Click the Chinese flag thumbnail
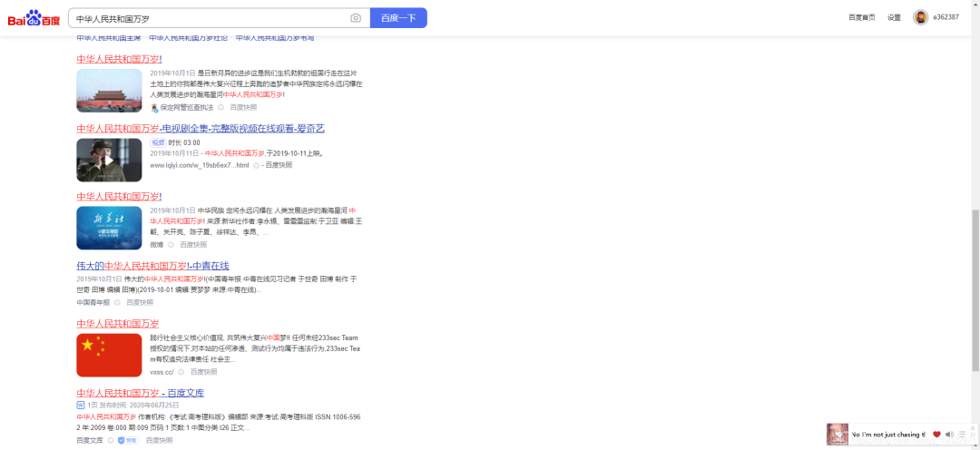The height and width of the screenshot is (450, 980). tap(110, 355)
